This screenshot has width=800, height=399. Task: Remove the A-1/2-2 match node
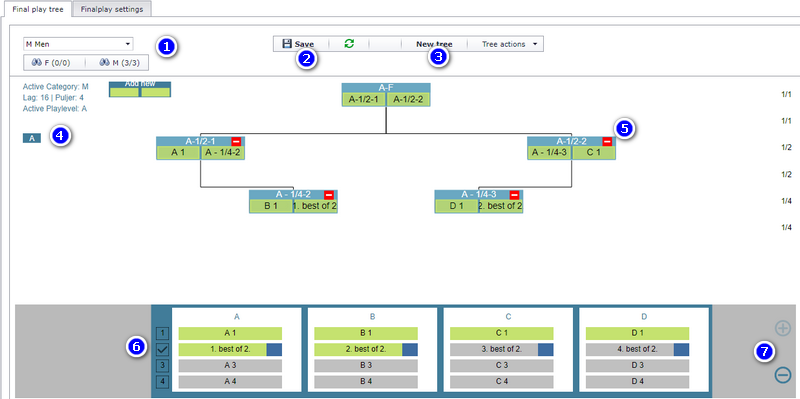[x=607, y=141]
